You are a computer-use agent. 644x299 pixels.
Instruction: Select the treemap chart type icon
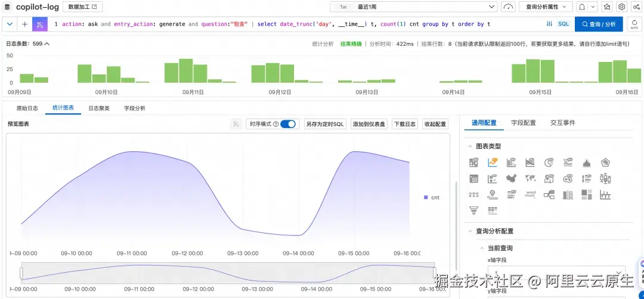(x=587, y=194)
